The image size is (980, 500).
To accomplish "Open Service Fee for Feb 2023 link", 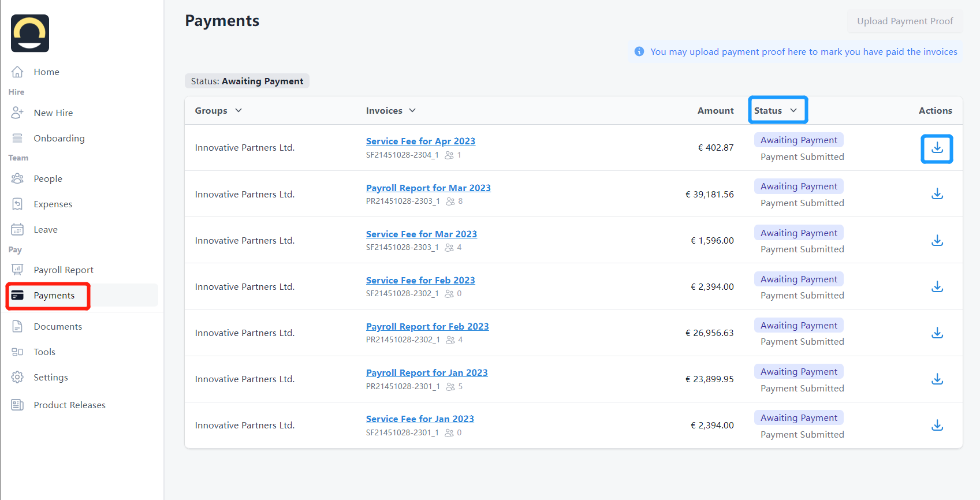I will coord(420,281).
